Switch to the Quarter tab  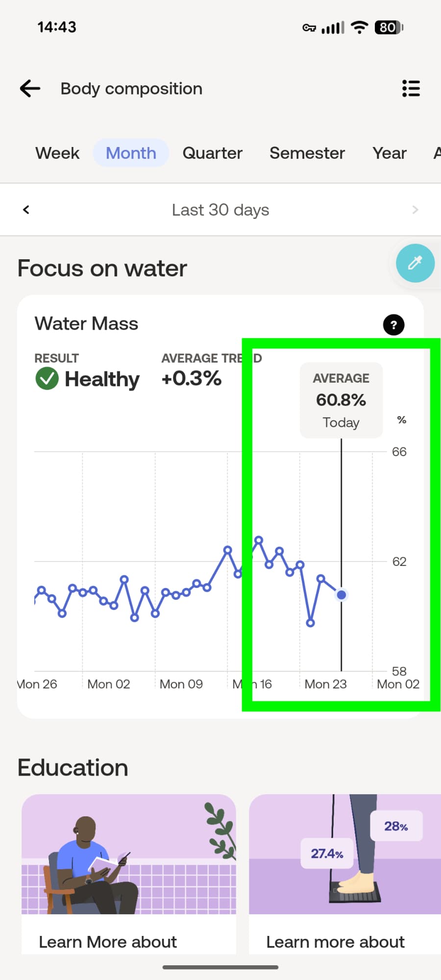click(212, 153)
